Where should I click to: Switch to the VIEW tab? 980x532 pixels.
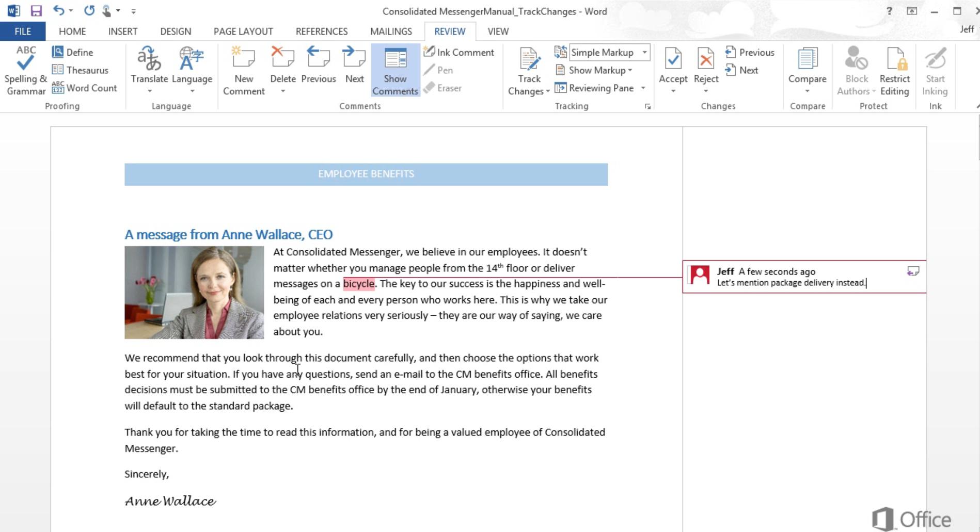click(x=498, y=31)
